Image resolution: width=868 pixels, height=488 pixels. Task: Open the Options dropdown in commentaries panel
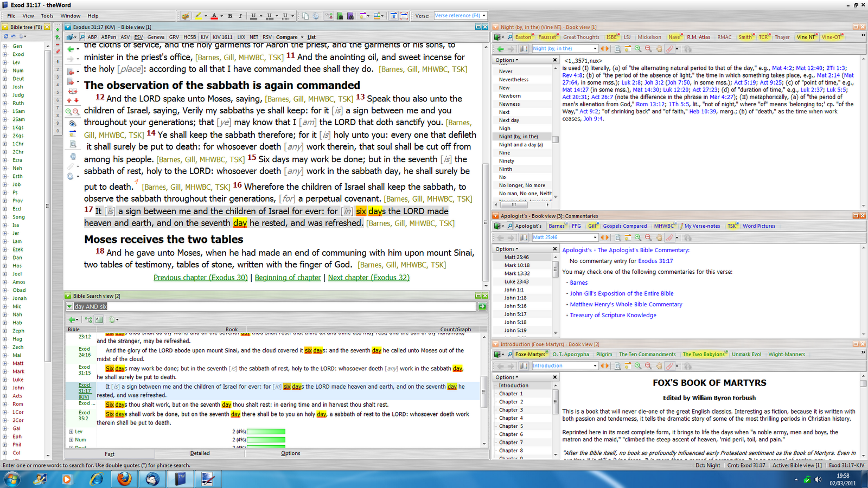tap(506, 248)
